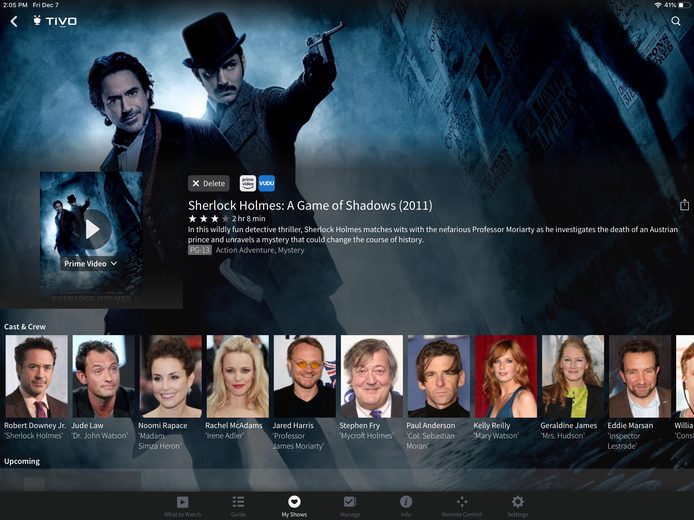The height and width of the screenshot is (520, 694).
Task: Tap the PG-13 rating badge
Action: pos(200,250)
